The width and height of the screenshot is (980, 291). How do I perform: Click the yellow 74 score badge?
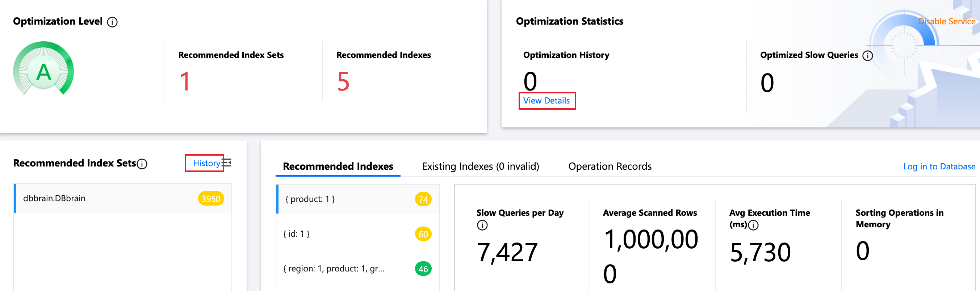pos(423,199)
